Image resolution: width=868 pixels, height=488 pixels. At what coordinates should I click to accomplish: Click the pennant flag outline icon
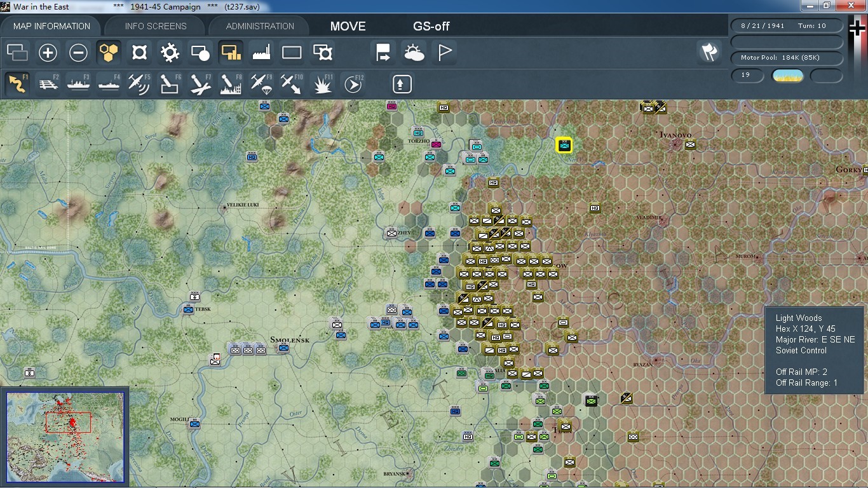click(x=444, y=53)
